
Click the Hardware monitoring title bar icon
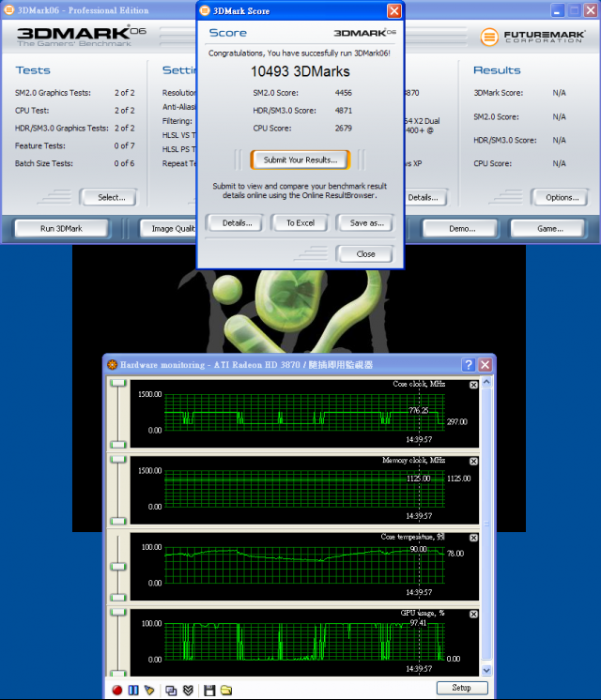click(x=112, y=365)
